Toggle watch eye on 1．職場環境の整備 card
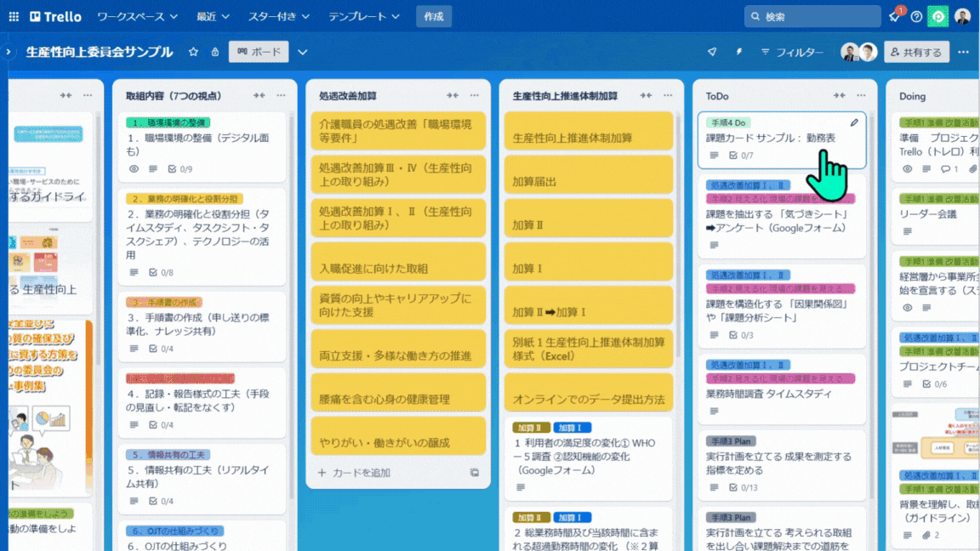 [134, 169]
